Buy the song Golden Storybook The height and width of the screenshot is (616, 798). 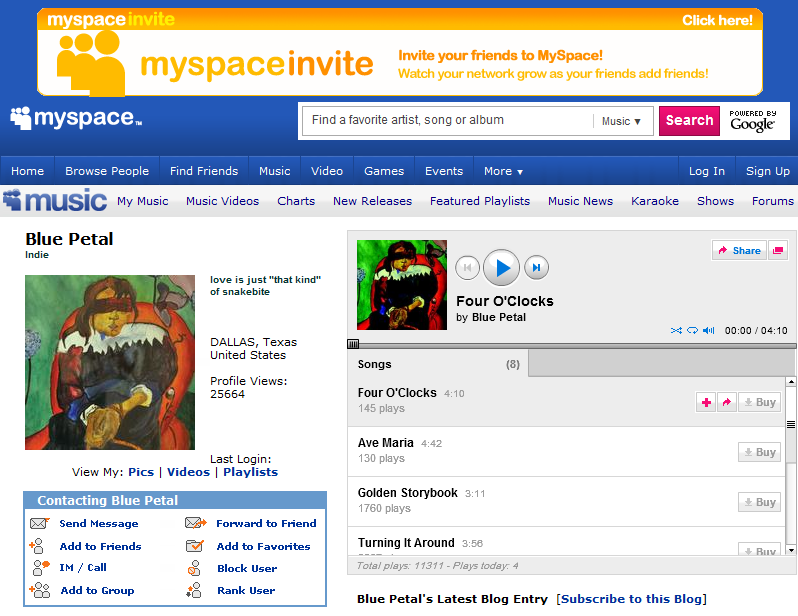pos(759,502)
